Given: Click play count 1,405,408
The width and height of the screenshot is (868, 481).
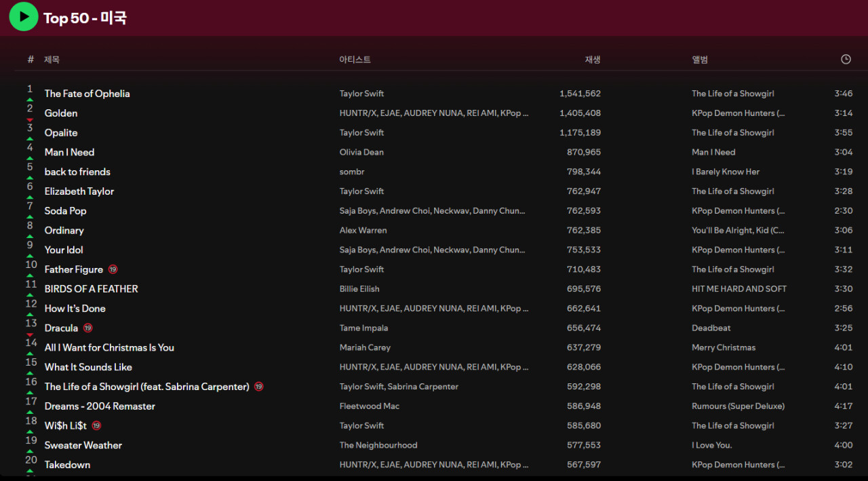Looking at the screenshot, I should (x=580, y=113).
